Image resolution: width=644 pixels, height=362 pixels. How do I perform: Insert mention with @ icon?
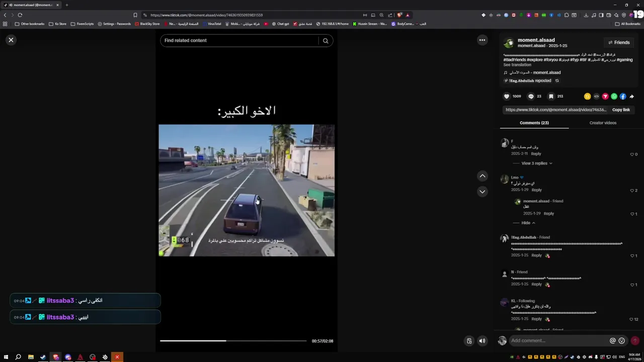pos(612,340)
